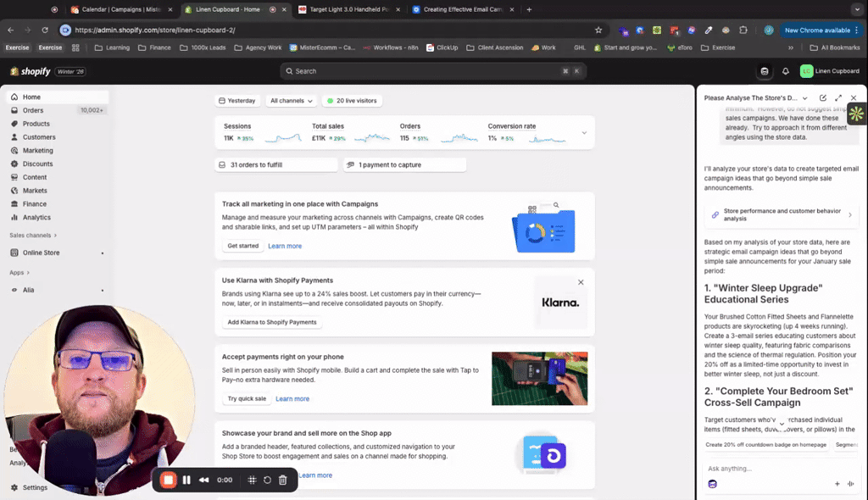Click the trash icon on the recording toolbar
The width and height of the screenshot is (868, 500).
[282, 480]
